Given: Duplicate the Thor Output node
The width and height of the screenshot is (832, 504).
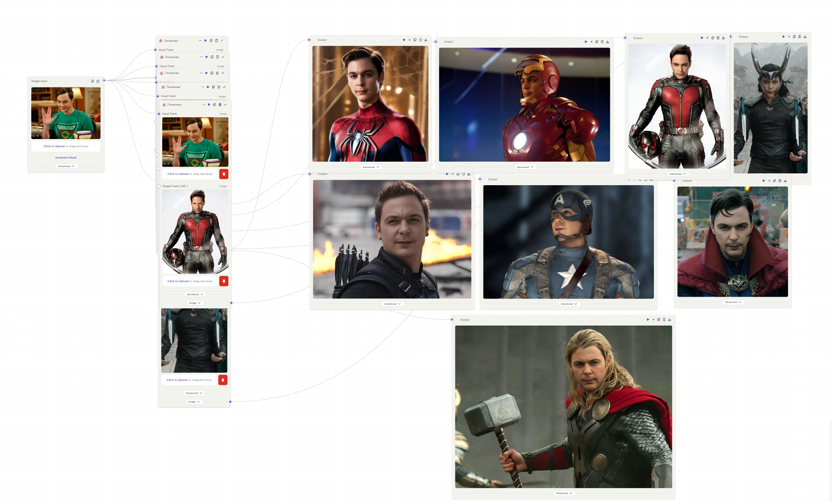Looking at the screenshot, I should pyautogui.click(x=659, y=320).
